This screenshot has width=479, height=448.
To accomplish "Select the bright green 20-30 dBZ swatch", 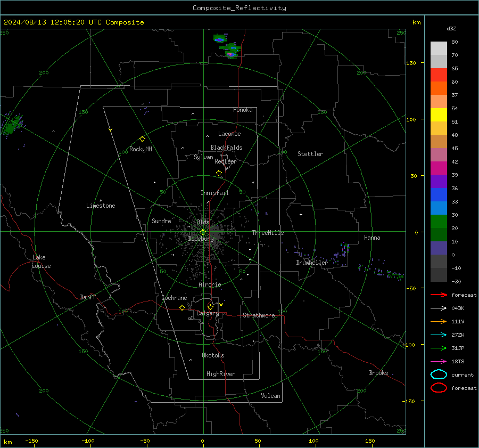I will pyautogui.click(x=439, y=222).
